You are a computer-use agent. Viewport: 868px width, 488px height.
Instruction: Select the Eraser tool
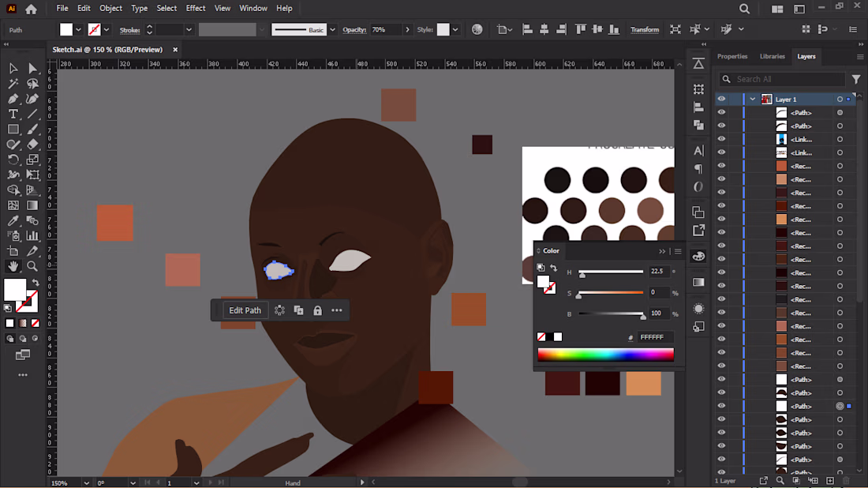pyautogui.click(x=32, y=145)
